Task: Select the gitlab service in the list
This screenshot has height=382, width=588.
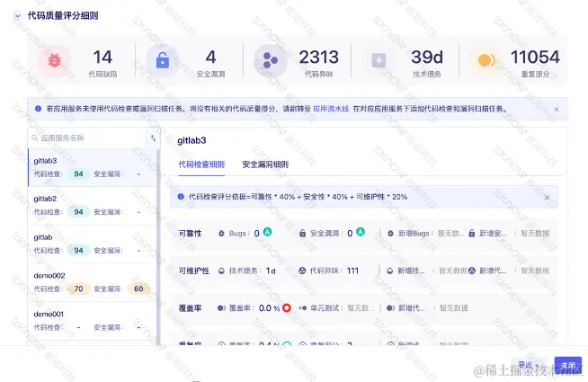Action: pyautogui.click(x=92, y=244)
